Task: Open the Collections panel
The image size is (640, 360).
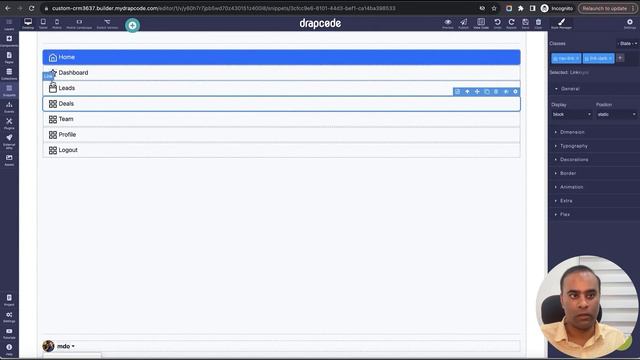Action: tap(9, 74)
